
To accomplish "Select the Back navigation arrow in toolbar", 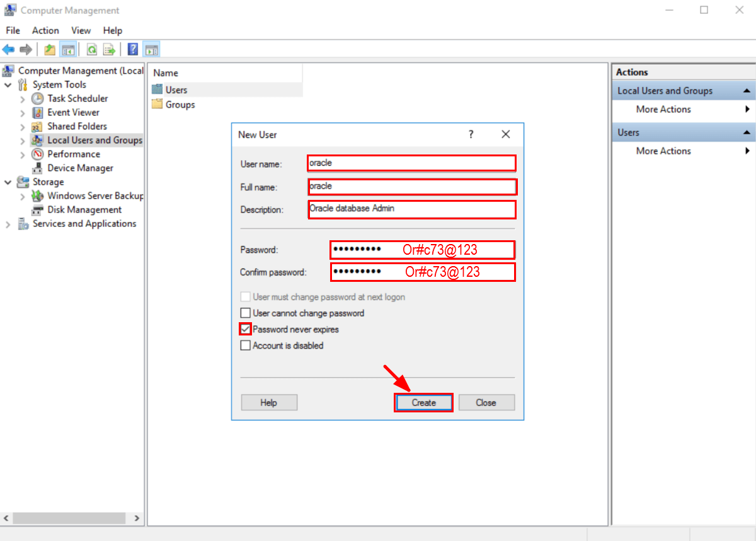I will (x=9, y=49).
